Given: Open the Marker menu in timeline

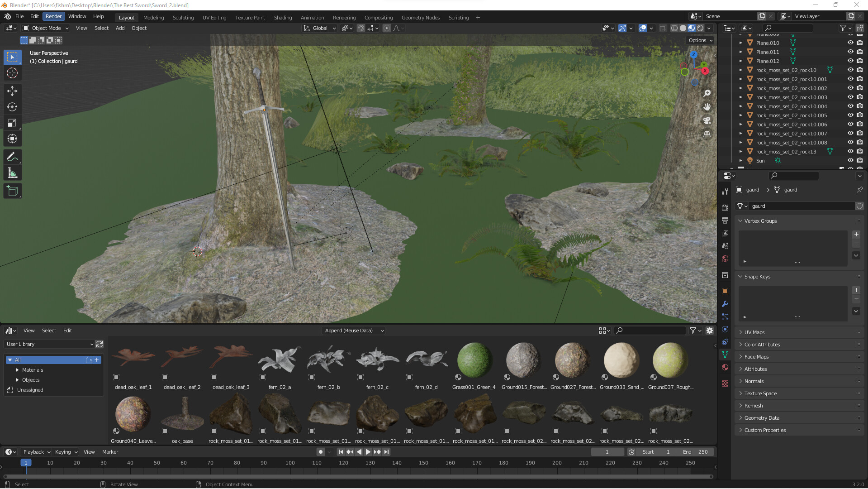Looking at the screenshot, I should (x=110, y=452).
